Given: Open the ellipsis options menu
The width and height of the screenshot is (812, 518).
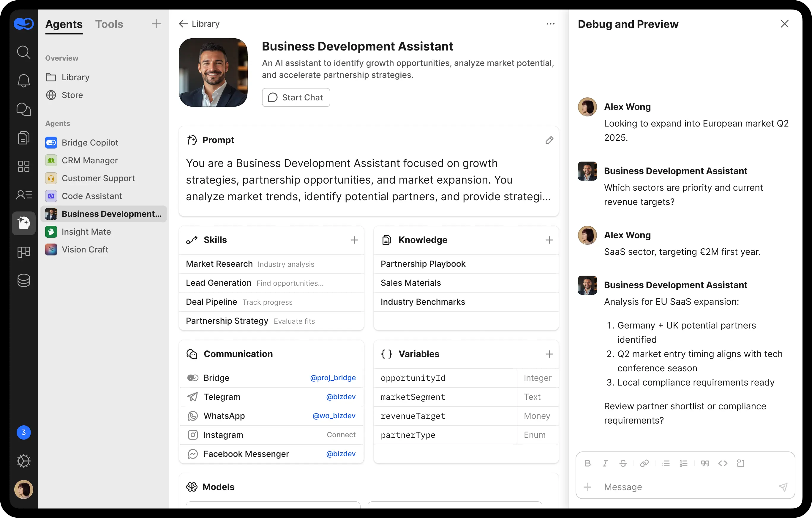Looking at the screenshot, I should [x=550, y=23].
